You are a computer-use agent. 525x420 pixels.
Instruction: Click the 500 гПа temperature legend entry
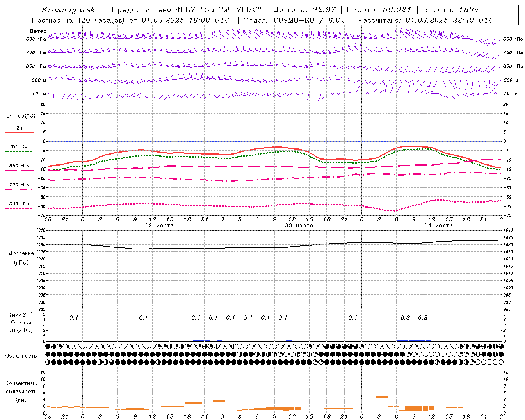[x=19, y=203]
